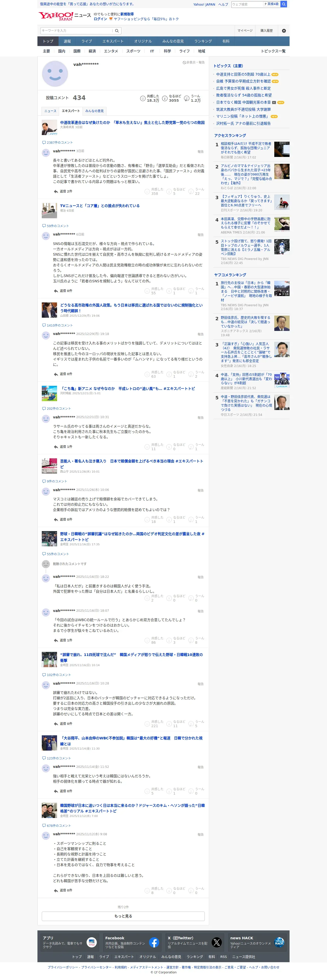Screen dimensions: 327x980
Task: Open 59件のコメント link
Action: [x=58, y=226]
